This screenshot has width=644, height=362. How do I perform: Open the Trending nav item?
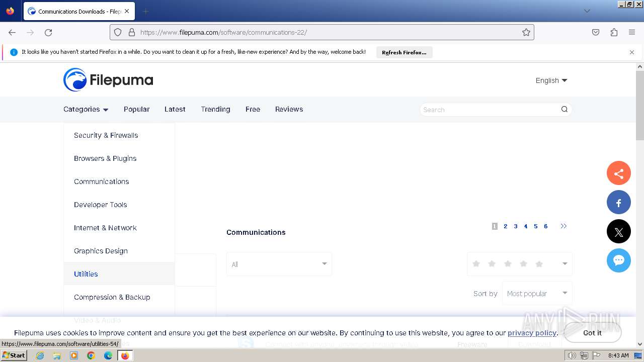pos(215,109)
